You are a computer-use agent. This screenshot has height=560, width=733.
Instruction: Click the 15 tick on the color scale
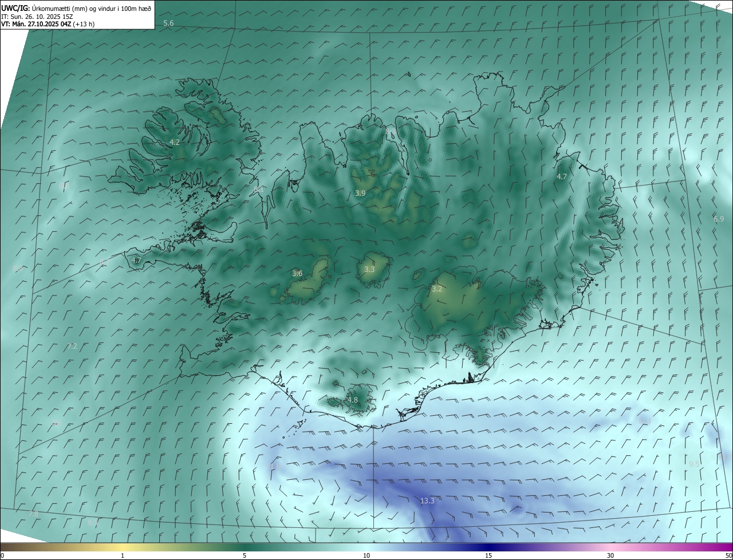tap(488, 555)
